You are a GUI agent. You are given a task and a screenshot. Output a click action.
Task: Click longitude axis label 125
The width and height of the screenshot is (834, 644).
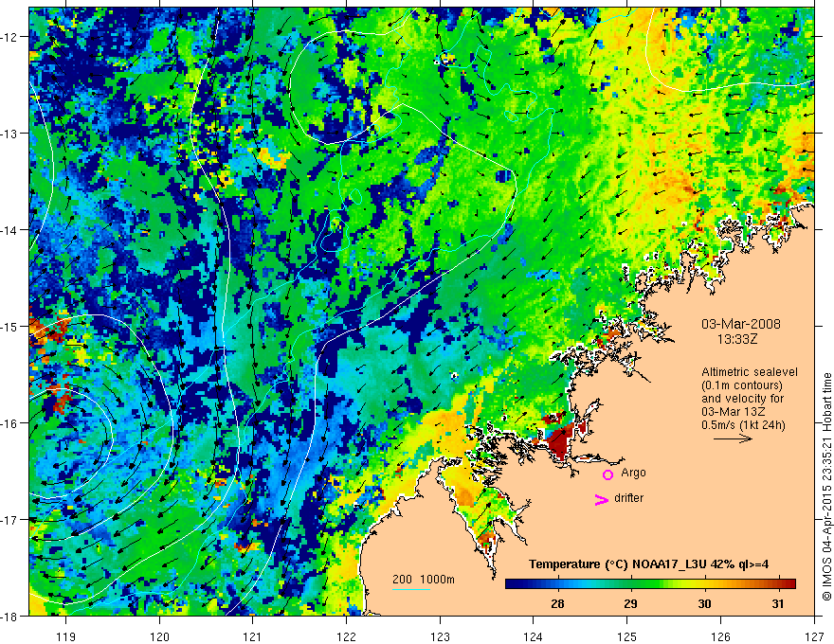(x=627, y=636)
